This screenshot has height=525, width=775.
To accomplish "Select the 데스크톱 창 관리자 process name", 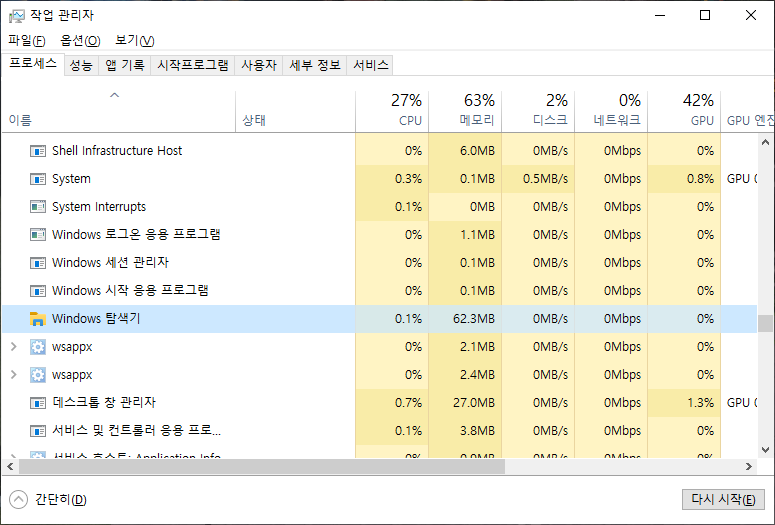I will click(104, 403).
